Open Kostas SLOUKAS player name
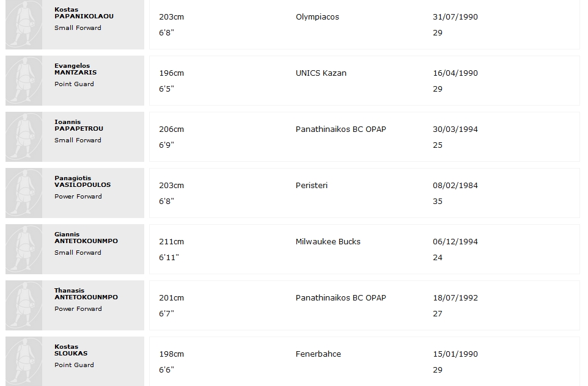The height and width of the screenshot is (386, 588). (71, 350)
